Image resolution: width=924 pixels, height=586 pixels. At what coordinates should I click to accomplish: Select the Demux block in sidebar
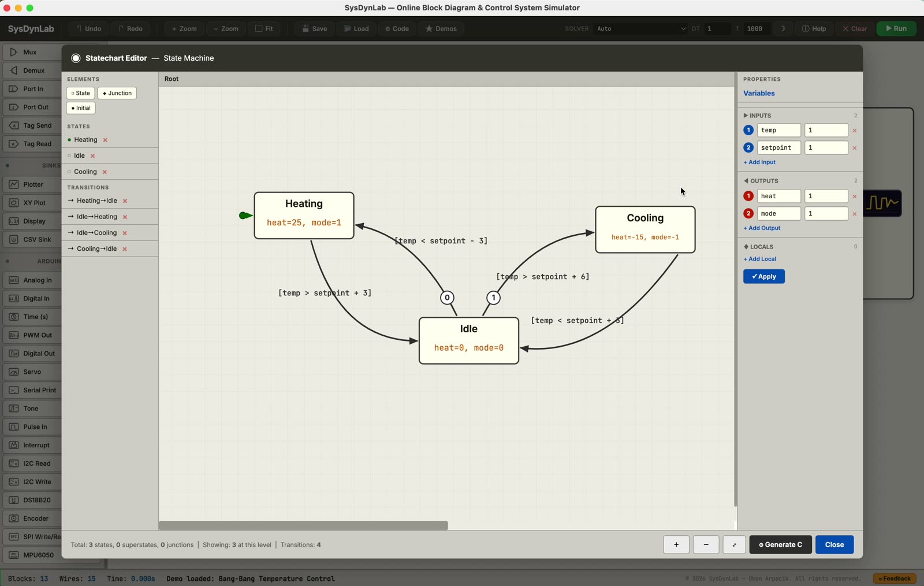pyautogui.click(x=33, y=71)
